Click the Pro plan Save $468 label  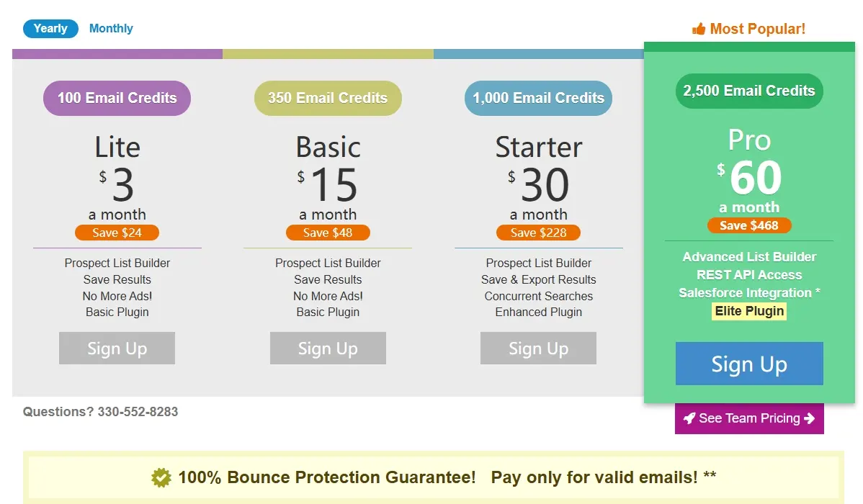click(749, 225)
